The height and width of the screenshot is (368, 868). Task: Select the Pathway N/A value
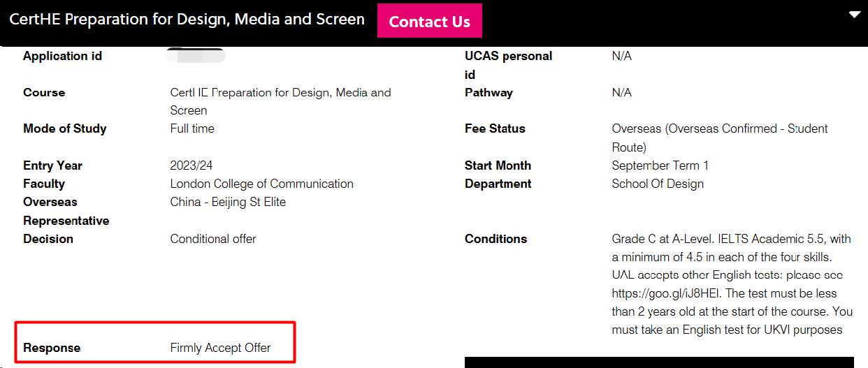(621, 92)
